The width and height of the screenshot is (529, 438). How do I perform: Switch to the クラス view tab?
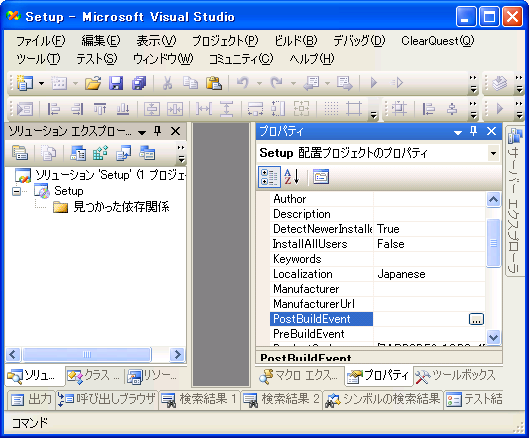[94, 376]
